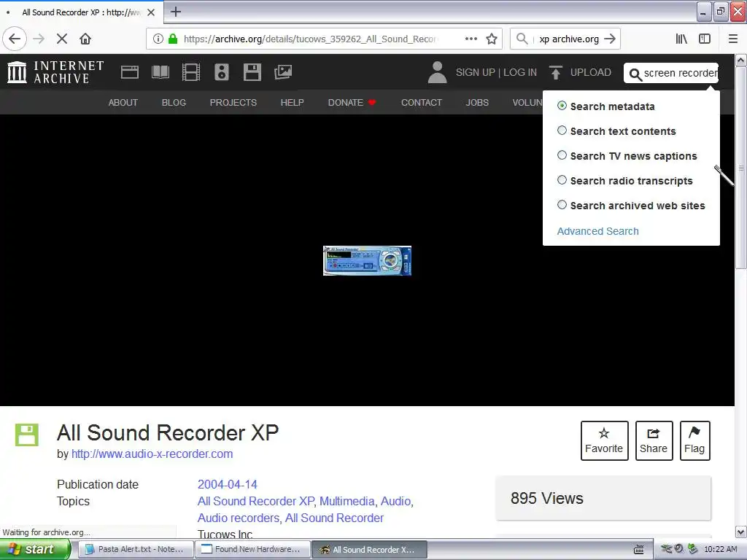Open the Firefox hamburger menu
The width and height of the screenshot is (747, 560).
(732, 39)
